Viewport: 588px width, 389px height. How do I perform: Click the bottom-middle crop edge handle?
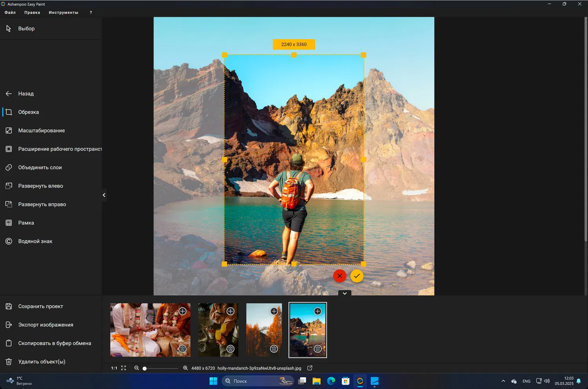click(x=294, y=264)
